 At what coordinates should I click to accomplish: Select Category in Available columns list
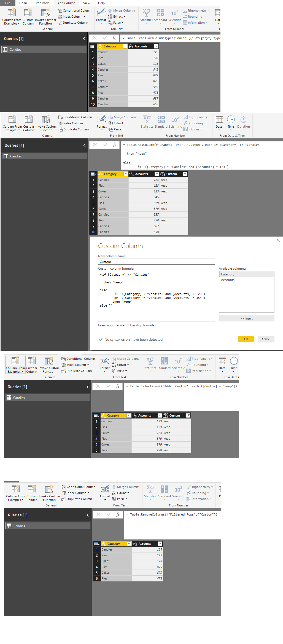(247, 274)
